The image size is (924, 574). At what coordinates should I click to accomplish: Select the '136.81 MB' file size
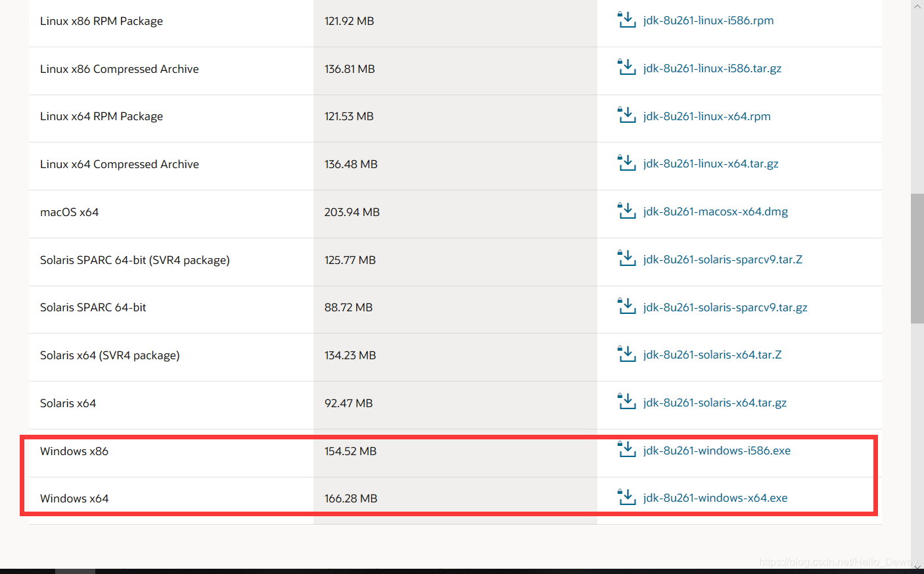[x=350, y=69]
